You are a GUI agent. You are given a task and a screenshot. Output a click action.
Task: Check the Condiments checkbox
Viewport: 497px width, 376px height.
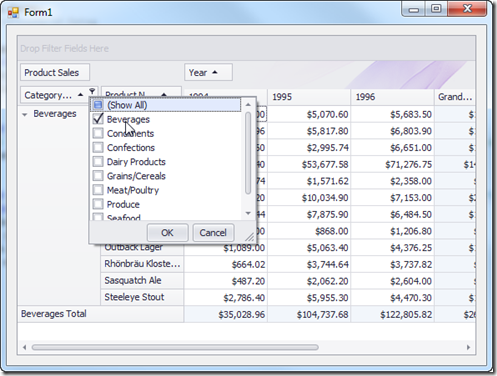(98, 133)
